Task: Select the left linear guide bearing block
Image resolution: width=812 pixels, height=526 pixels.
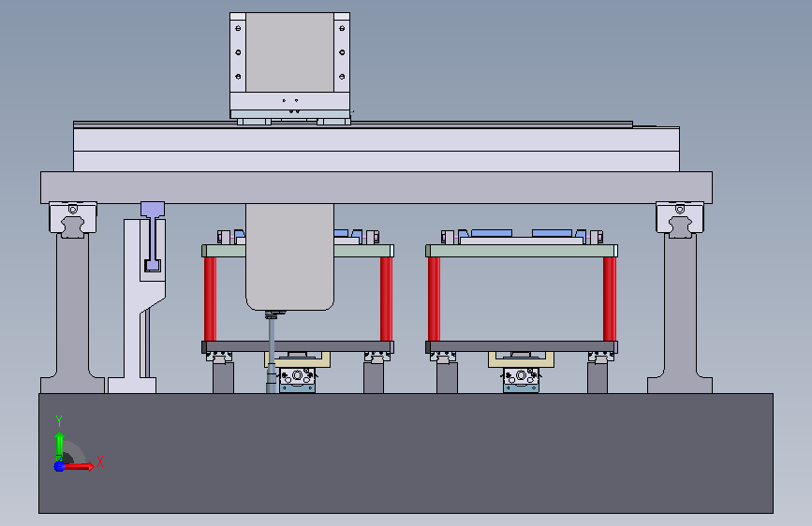Action: [x=72, y=219]
